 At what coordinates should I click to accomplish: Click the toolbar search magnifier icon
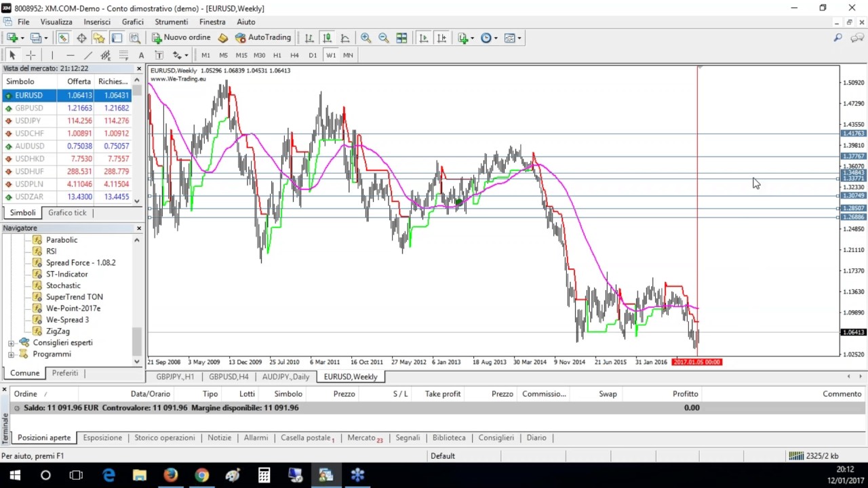[838, 38]
